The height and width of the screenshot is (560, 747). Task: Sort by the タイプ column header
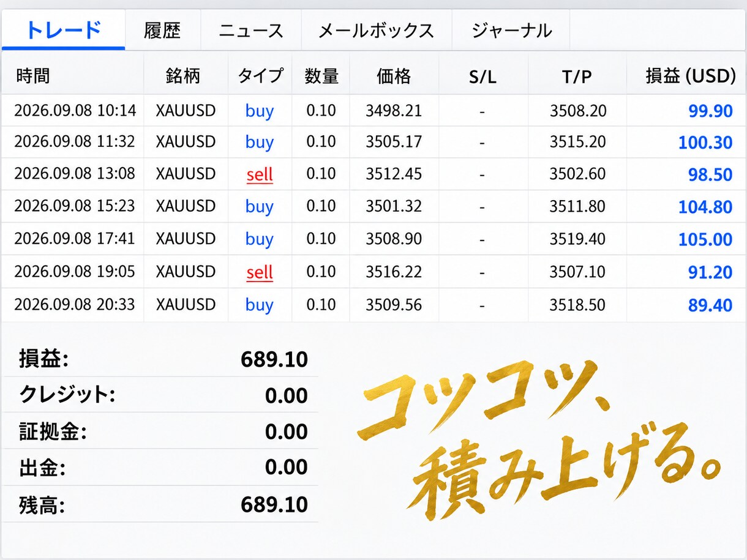tap(260, 77)
